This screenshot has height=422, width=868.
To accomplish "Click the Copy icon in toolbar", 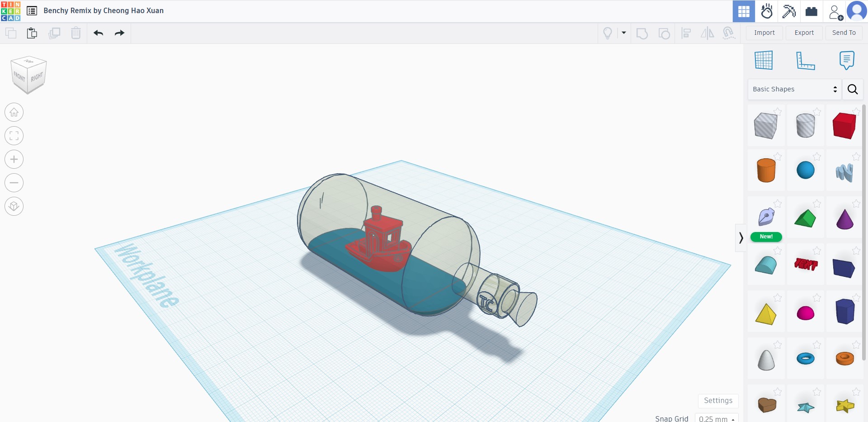I will 10,33.
